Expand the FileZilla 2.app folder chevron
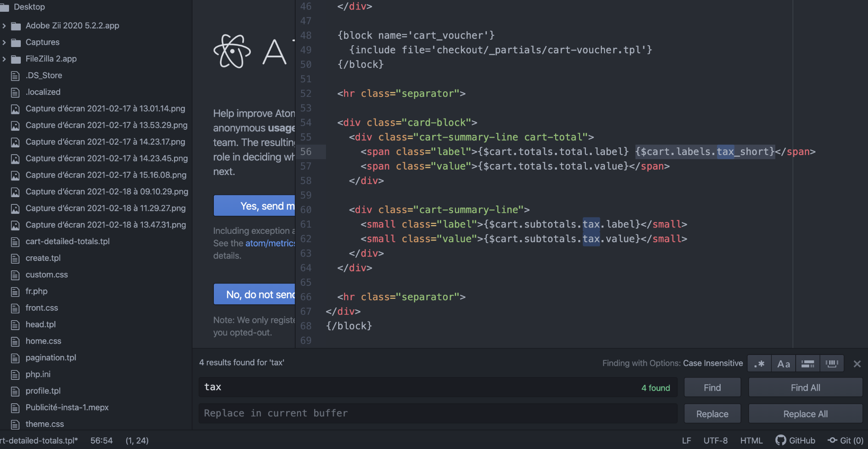Viewport: 868px width, 449px height. pyautogui.click(x=4, y=59)
